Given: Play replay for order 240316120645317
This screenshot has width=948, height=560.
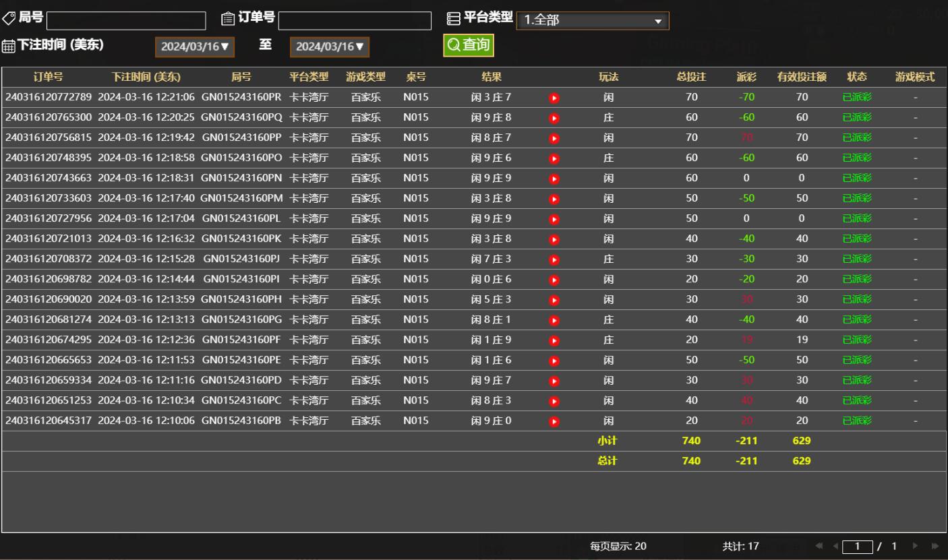Looking at the screenshot, I should point(554,421).
